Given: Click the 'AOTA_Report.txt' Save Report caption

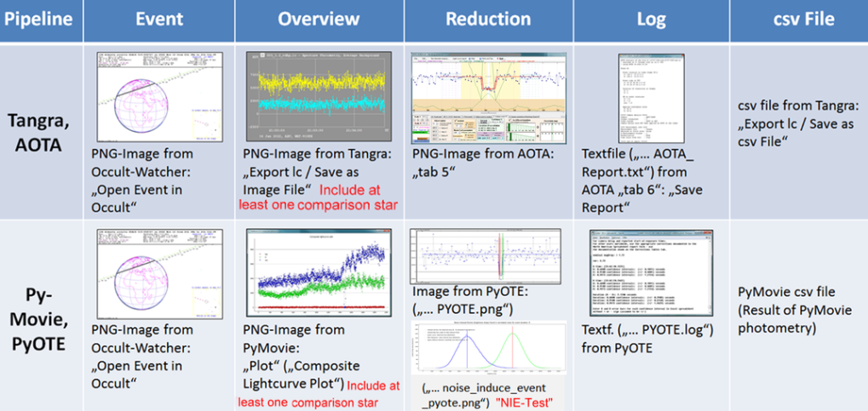Looking at the screenshot, I should point(643,181).
